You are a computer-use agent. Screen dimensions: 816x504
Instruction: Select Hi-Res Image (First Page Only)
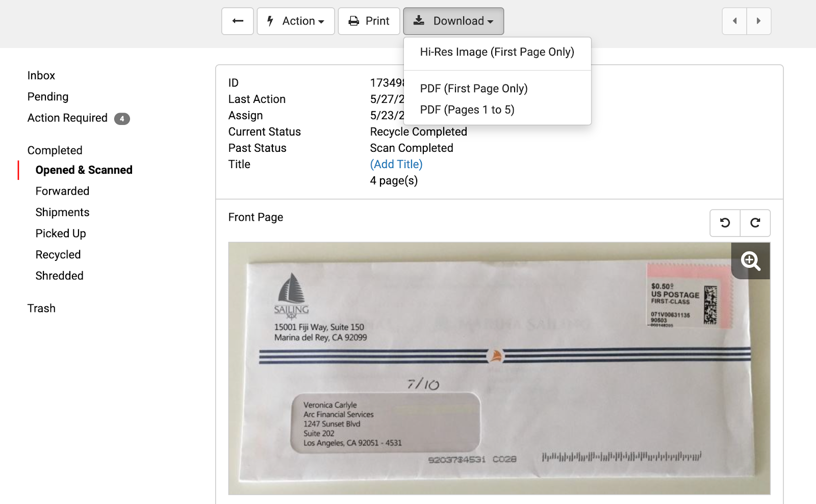[x=497, y=52]
